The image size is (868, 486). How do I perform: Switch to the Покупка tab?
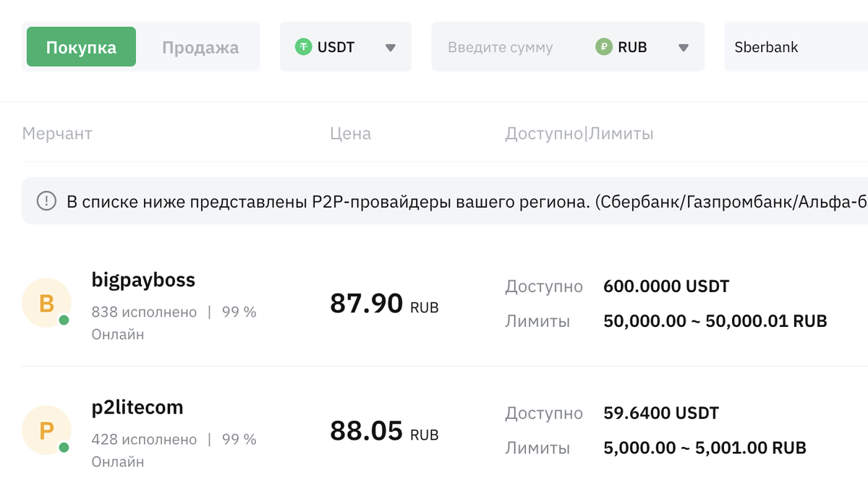pyautogui.click(x=81, y=47)
